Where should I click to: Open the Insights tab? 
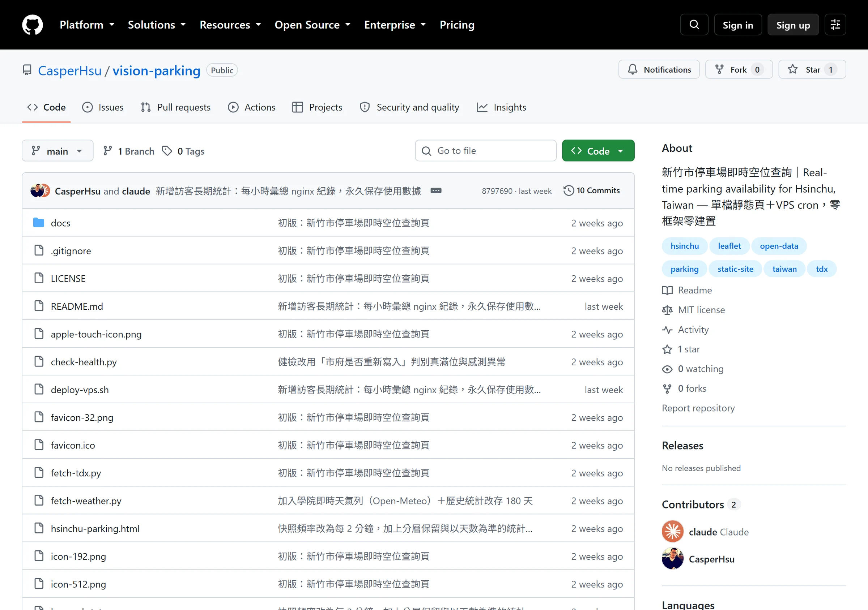pos(501,107)
